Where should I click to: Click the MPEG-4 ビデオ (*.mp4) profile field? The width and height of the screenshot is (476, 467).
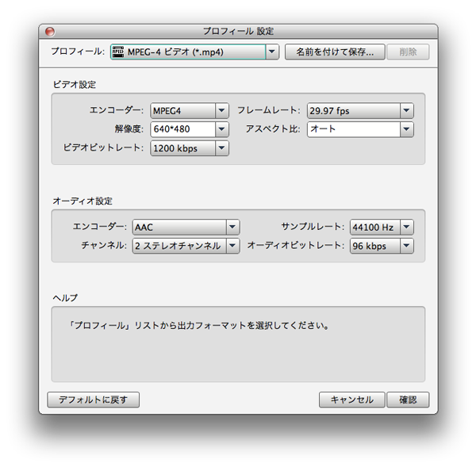(x=194, y=52)
